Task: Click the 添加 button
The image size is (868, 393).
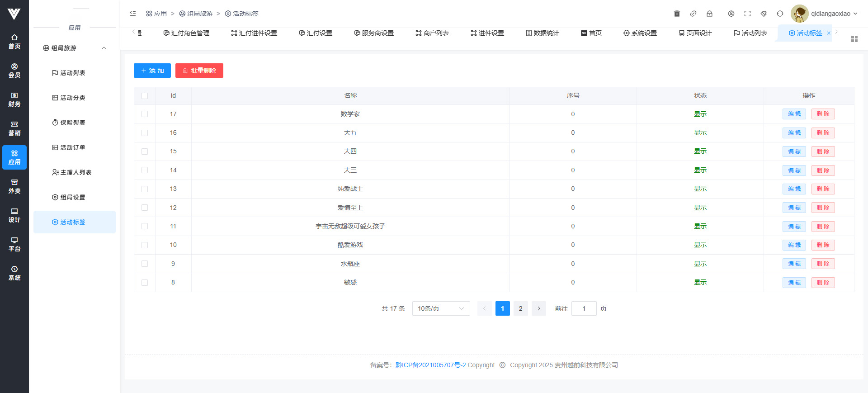Action: click(152, 71)
